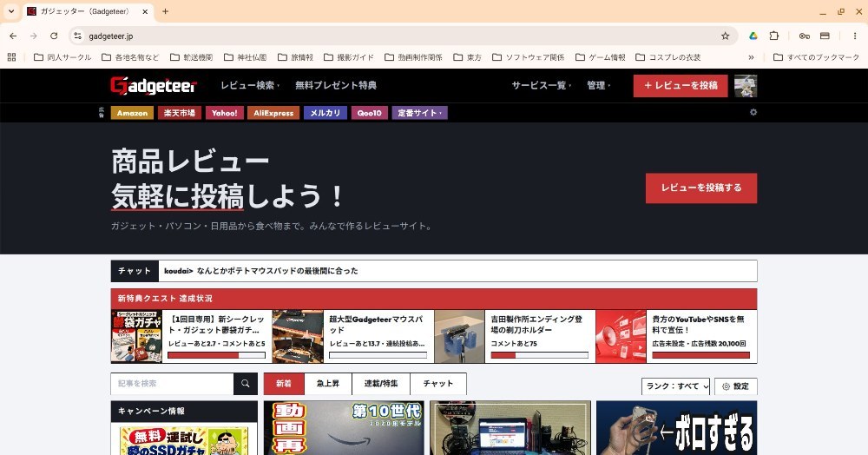Open the apps grid icon in bookmarks bar
The width and height of the screenshot is (868, 455).
[11, 57]
